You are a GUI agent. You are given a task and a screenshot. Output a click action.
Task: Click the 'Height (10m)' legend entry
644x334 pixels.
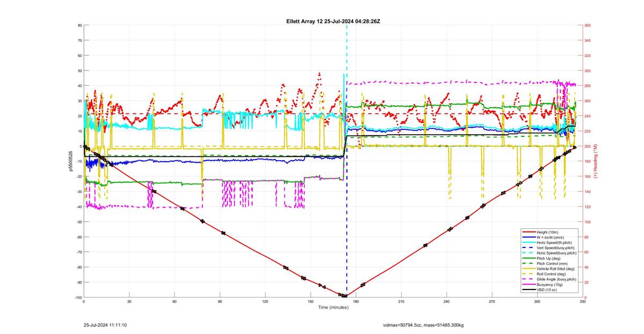(548, 231)
